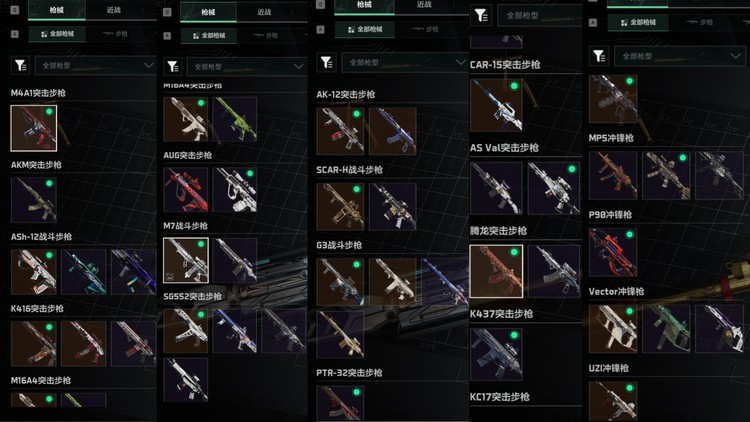Select the green Vector冲锋枪 skin
The height and width of the screenshot is (422, 750).
(x=666, y=329)
